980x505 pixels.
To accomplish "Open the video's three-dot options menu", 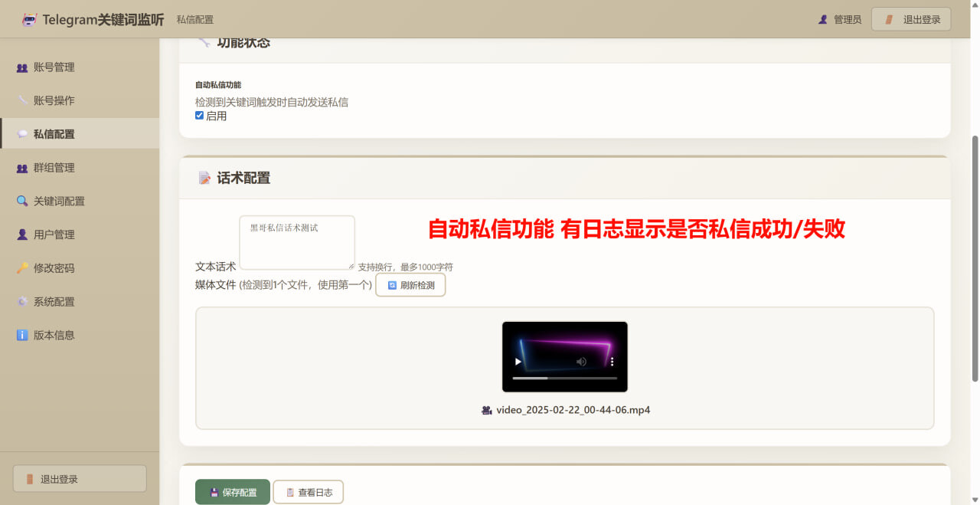I will (612, 362).
